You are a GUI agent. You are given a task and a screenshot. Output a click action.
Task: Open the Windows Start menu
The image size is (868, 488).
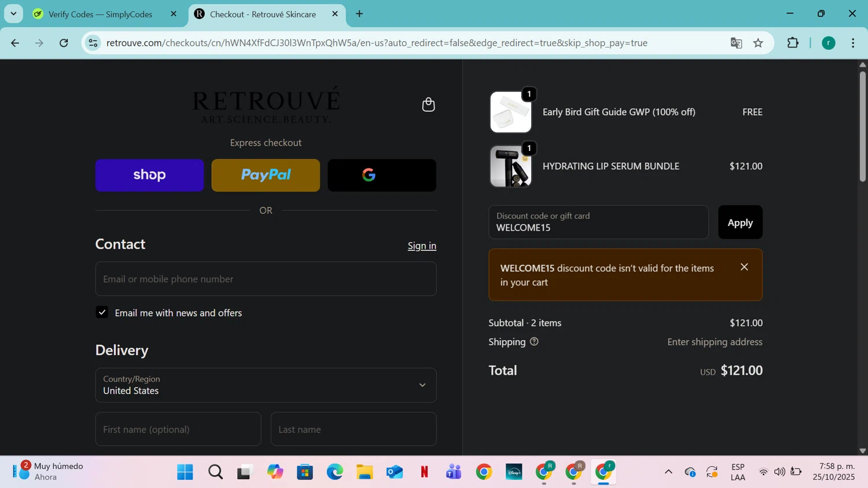185,472
